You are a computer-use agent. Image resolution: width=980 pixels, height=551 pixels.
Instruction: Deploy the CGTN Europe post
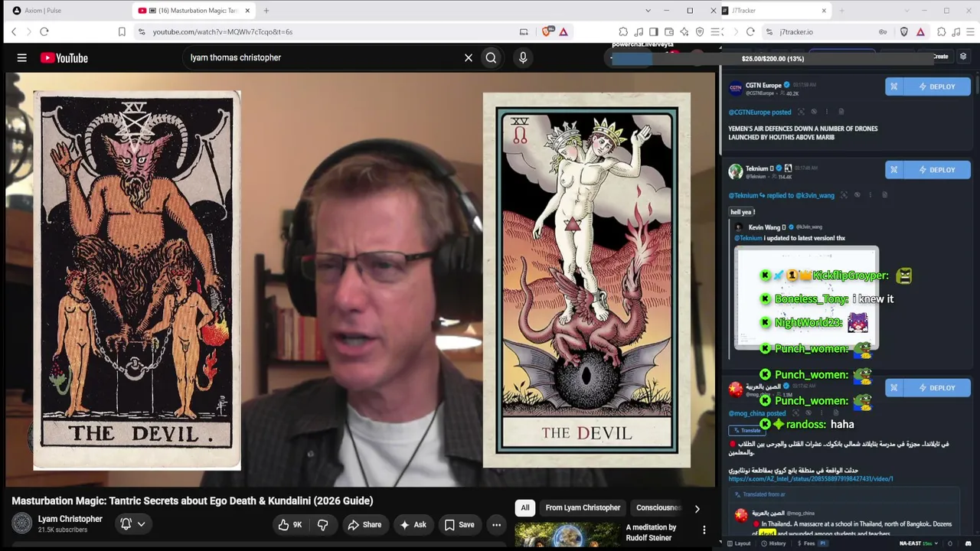[937, 86]
